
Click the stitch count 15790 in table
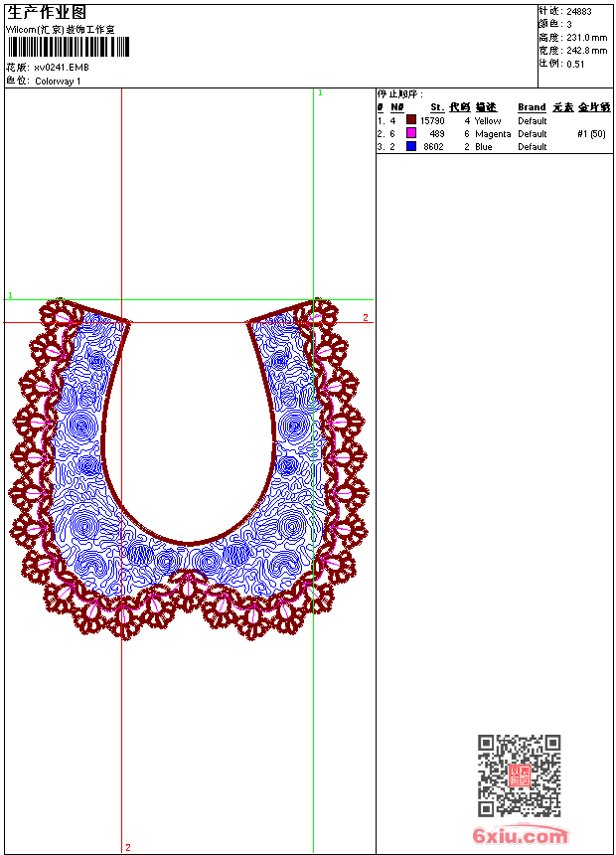coord(432,121)
